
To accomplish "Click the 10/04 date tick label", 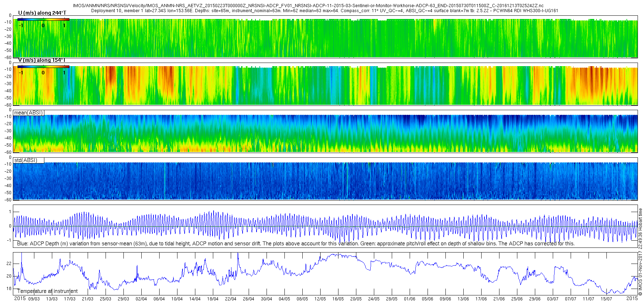I will coord(177,299).
